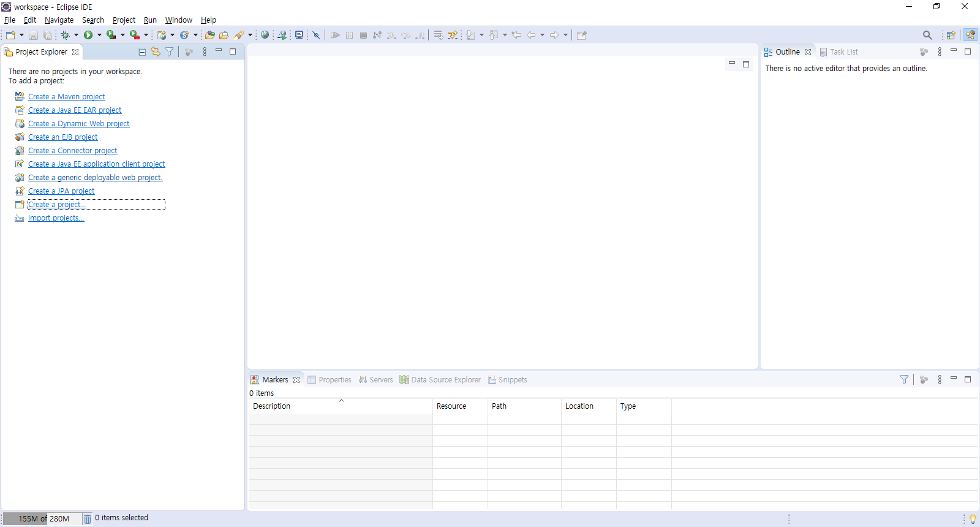
Task: Toggle Focus on Active Task in Markers view
Action: 924,380
